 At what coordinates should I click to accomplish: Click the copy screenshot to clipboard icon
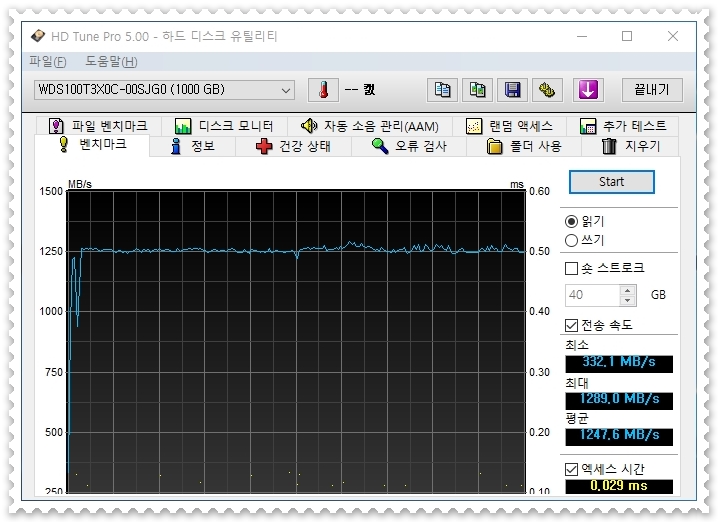tap(477, 90)
